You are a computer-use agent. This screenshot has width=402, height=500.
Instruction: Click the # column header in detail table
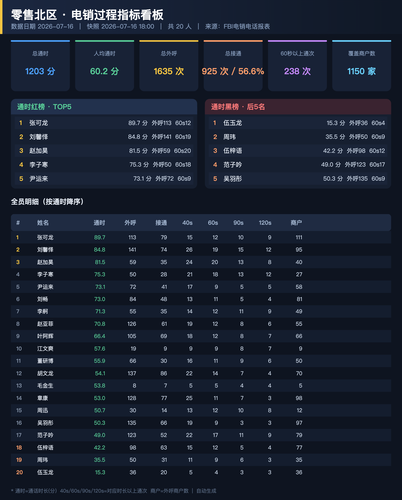click(18, 223)
